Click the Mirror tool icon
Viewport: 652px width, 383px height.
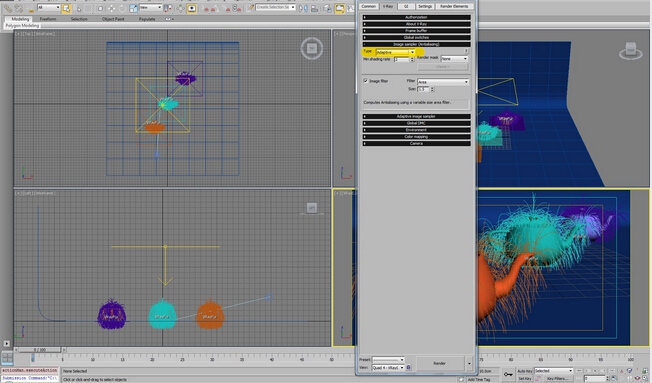click(x=303, y=8)
